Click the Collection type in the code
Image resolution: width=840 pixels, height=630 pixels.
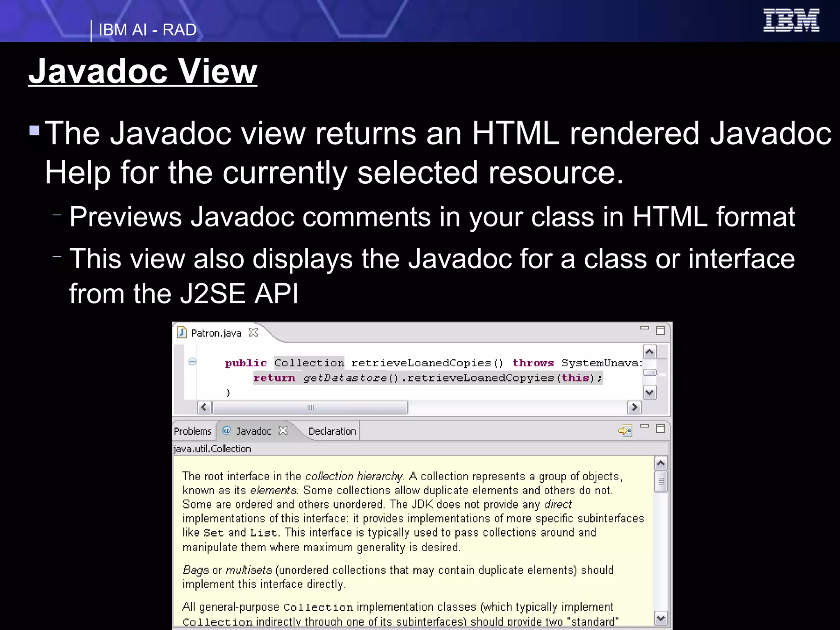click(309, 363)
